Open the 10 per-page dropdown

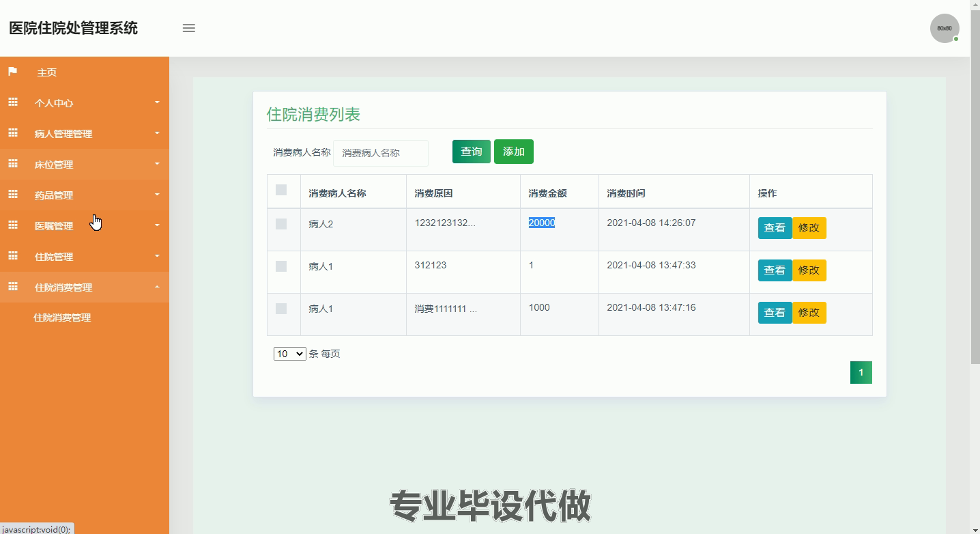(290, 354)
